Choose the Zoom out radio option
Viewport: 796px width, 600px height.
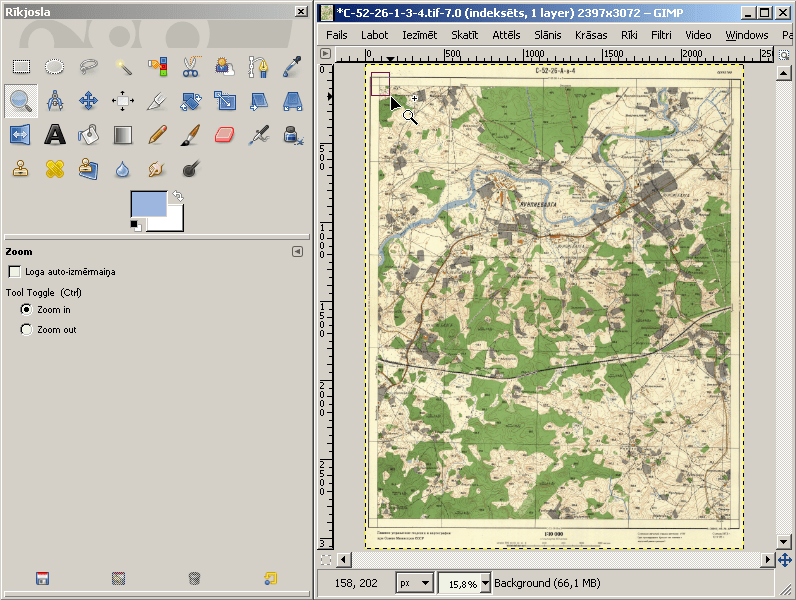[26, 329]
